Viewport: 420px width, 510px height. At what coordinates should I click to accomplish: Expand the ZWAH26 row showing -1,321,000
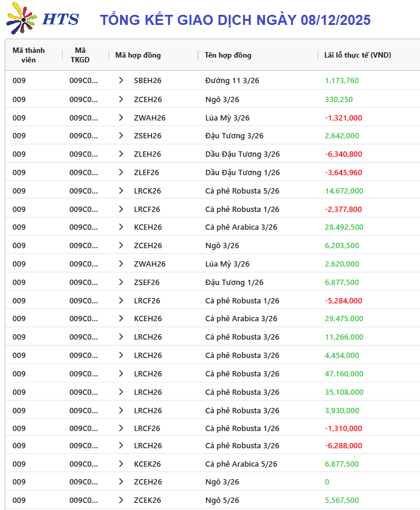(121, 118)
